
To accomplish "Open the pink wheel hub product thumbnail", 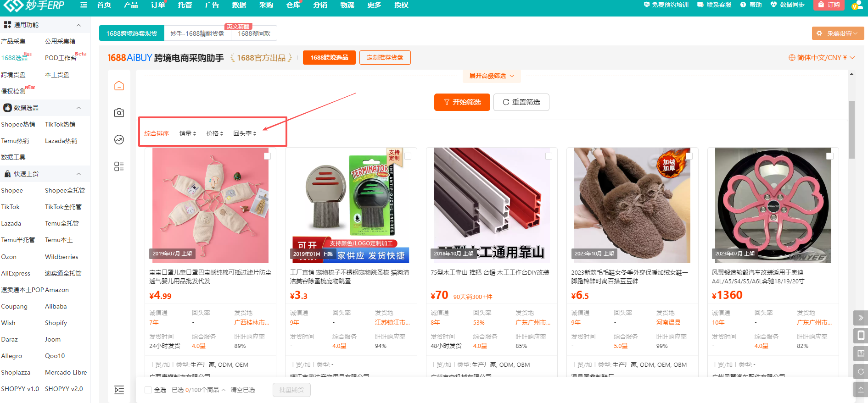I will 773,205.
